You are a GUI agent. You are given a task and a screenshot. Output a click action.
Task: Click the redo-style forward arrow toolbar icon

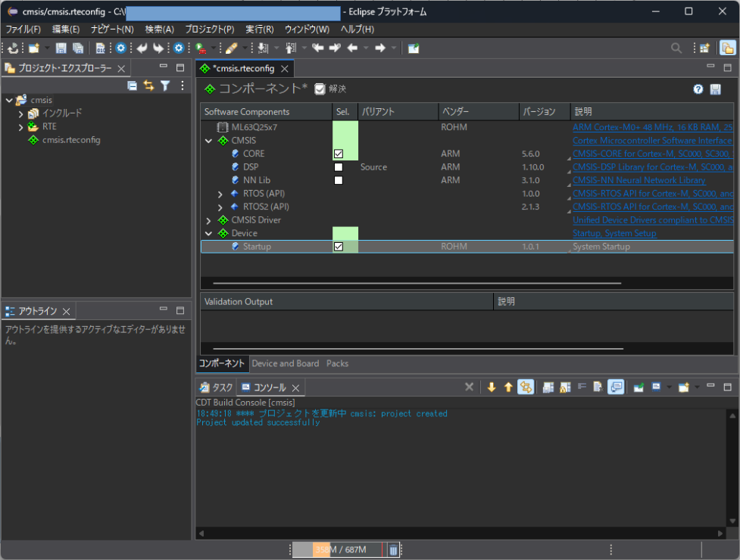click(158, 48)
